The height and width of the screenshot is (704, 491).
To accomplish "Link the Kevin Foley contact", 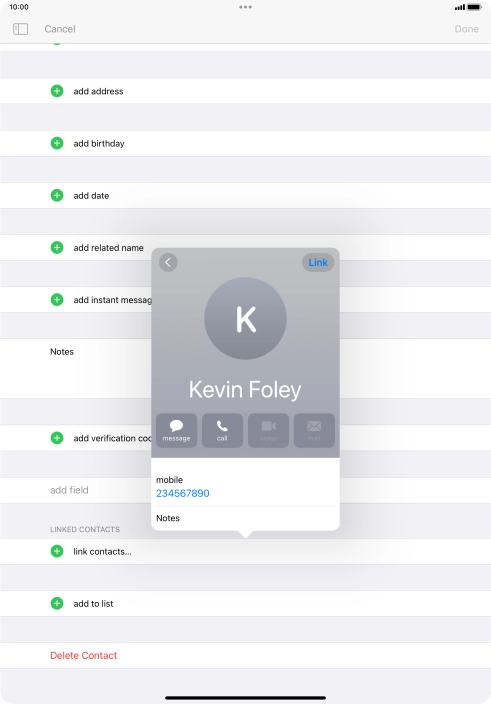I will [318, 262].
